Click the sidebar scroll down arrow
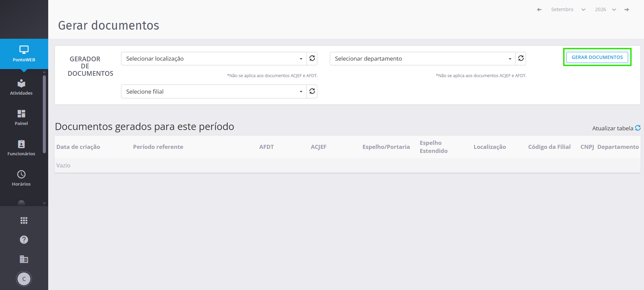 pyautogui.click(x=44, y=203)
